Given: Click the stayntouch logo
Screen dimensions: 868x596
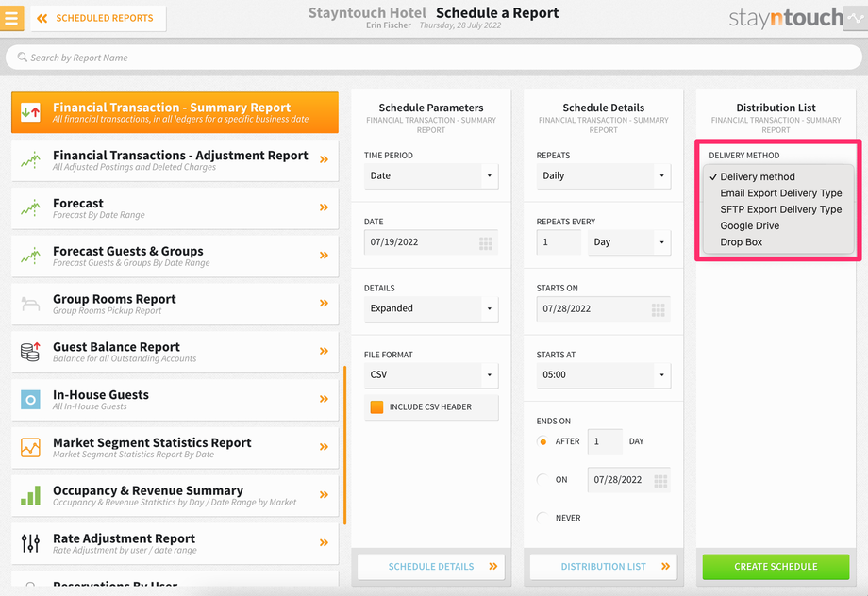Looking at the screenshot, I should (786, 18).
